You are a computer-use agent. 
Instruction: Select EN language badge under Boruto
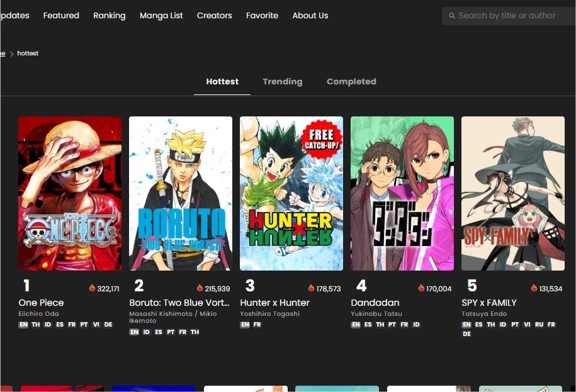coord(135,332)
